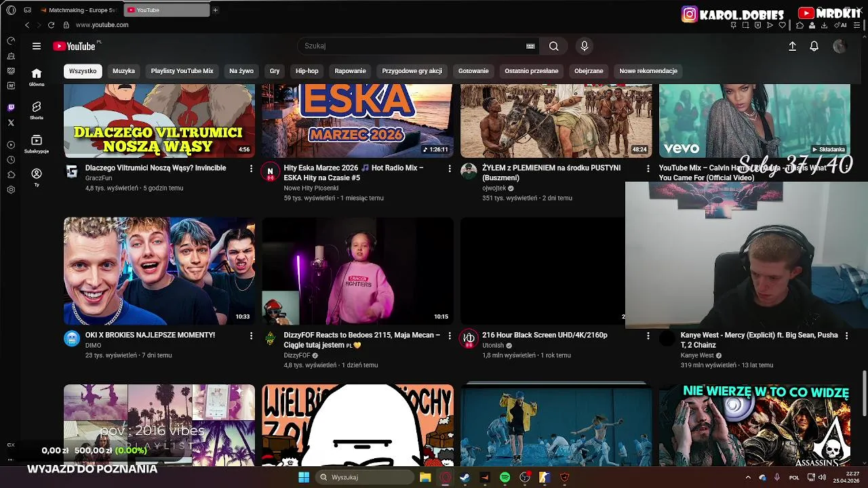Image resolution: width=868 pixels, height=488 pixels.
Task: Select the Na żywo filter chip
Action: 241,71
